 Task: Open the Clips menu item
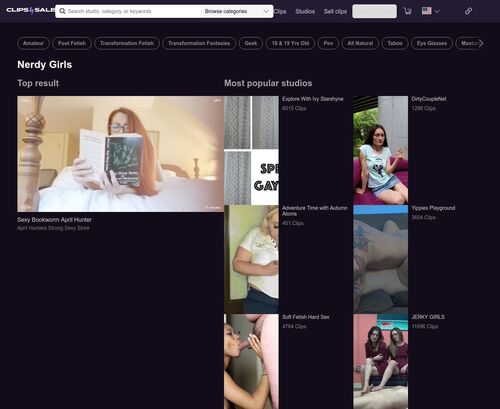[x=280, y=11]
